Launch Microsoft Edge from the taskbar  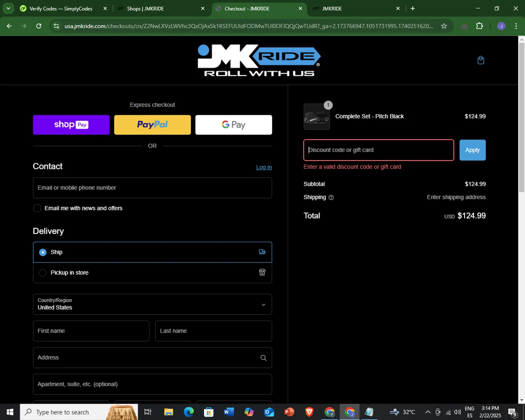(x=189, y=412)
